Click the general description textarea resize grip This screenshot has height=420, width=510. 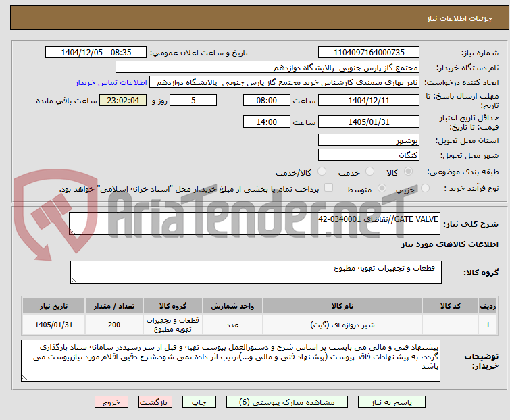point(72,232)
